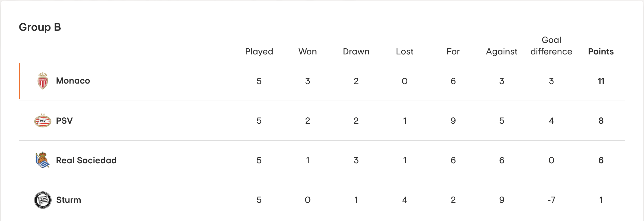Click PSV's goals for value 9
This screenshot has width=644, height=221.
pyautogui.click(x=453, y=121)
